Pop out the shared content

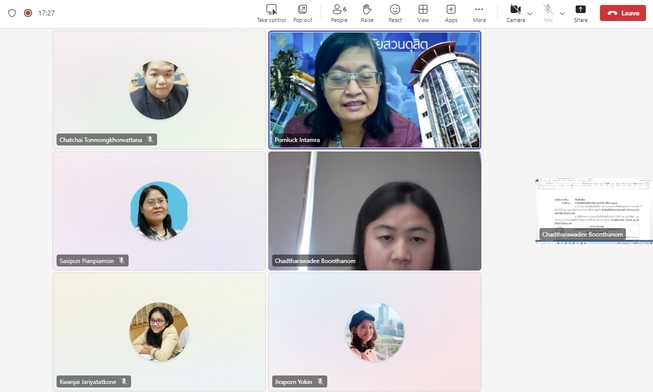(302, 13)
